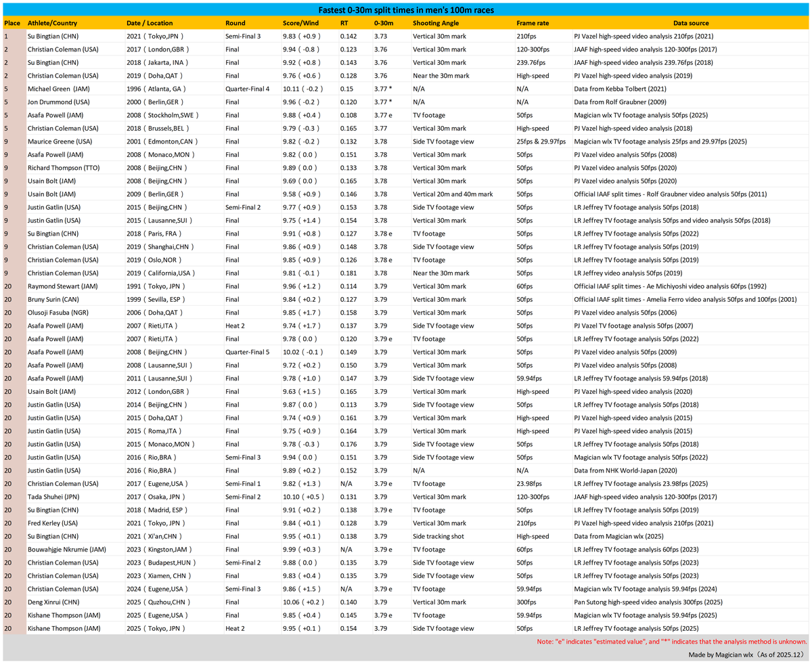Click the "1999 (Sevilla, ESP)" cell
Image resolution: width=812 pixels, height=664 pixels.
tap(155, 300)
